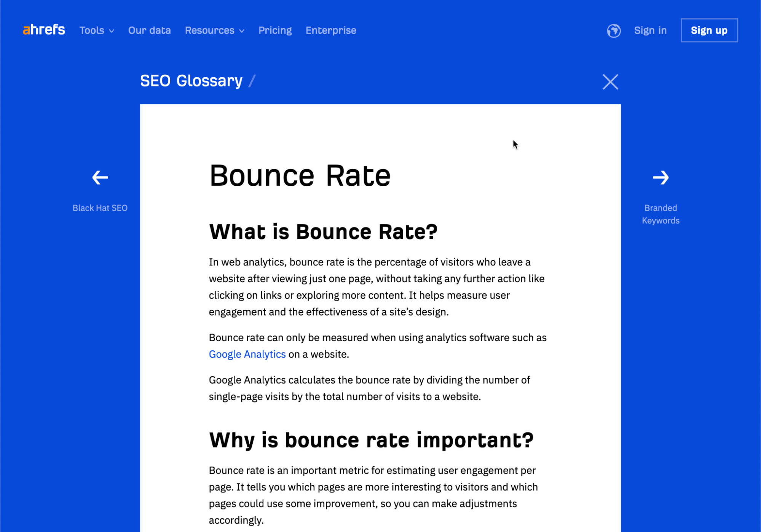Image resolution: width=761 pixels, height=532 pixels.
Task: Click the globe/language icon
Action: point(613,30)
